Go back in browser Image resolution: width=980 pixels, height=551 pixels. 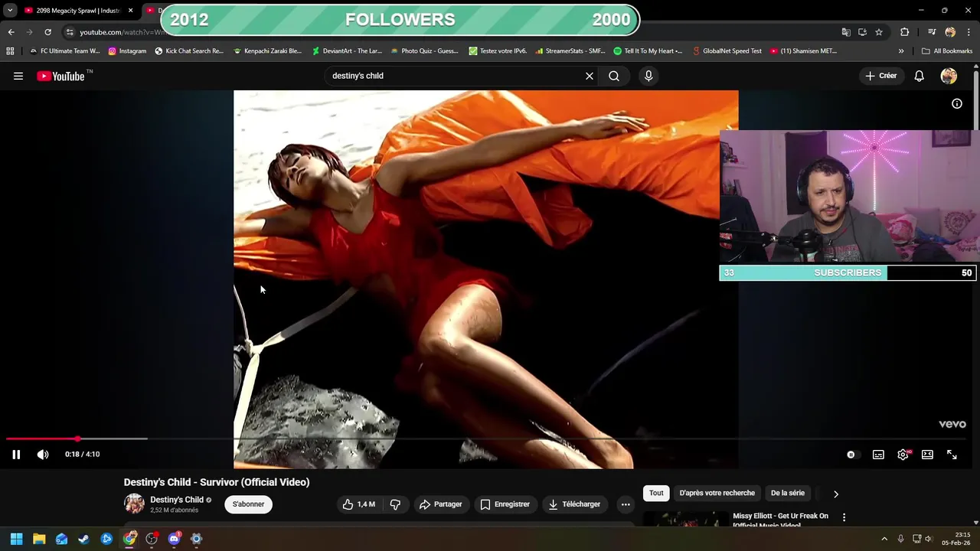click(11, 32)
